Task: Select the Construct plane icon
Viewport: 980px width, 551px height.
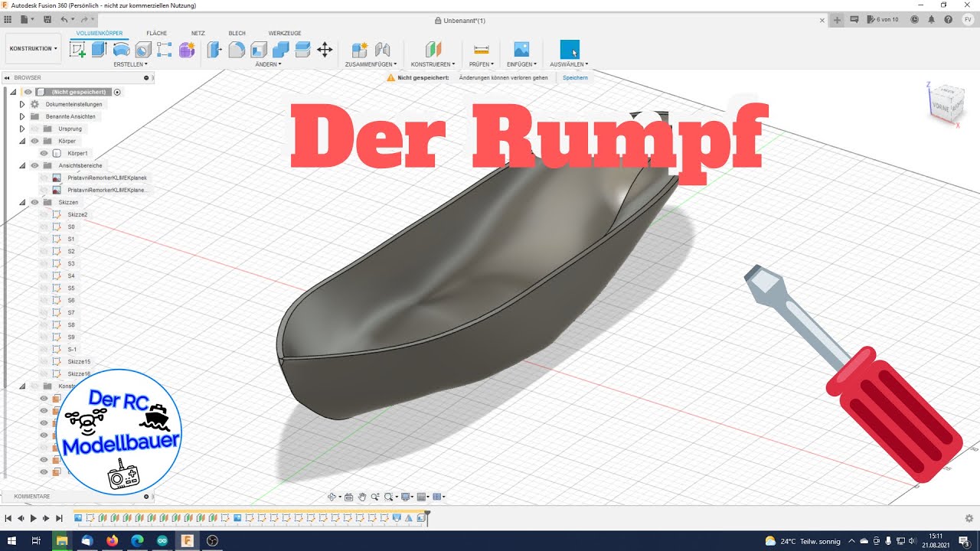Action: [x=433, y=50]
